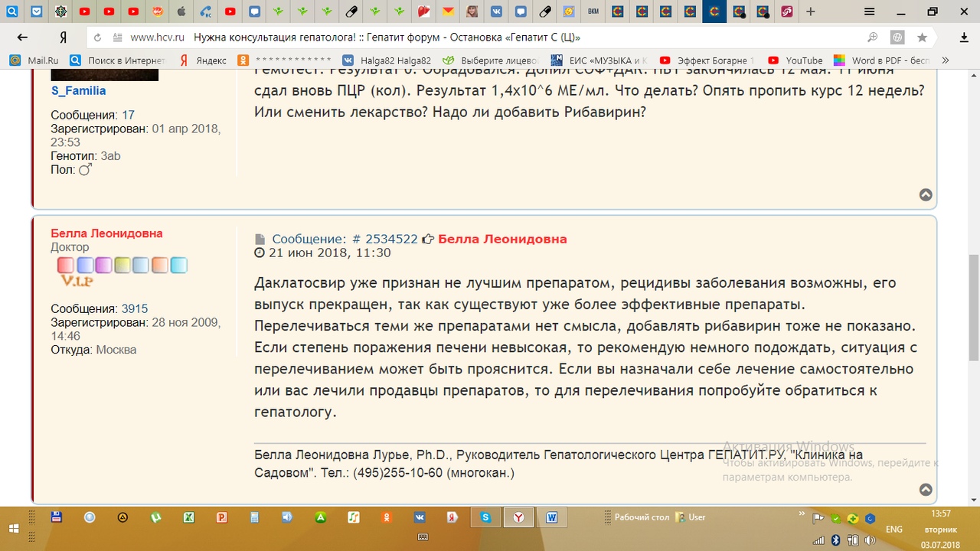
Task: Open a new browser tab with plus
Action: (811, 11)
